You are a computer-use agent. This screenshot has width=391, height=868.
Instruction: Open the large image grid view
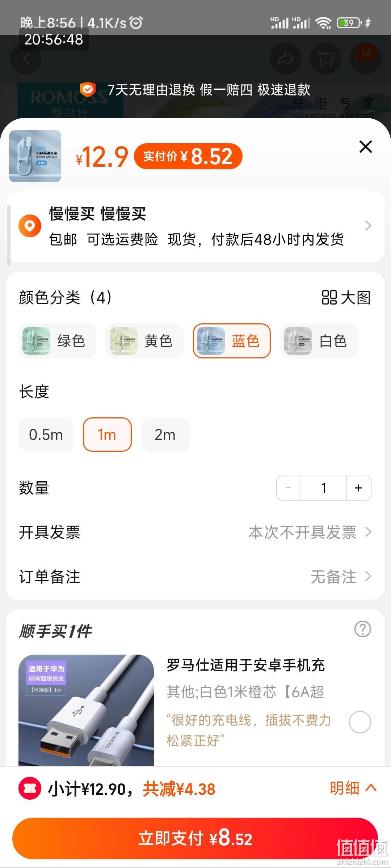(x=346, y=298)
